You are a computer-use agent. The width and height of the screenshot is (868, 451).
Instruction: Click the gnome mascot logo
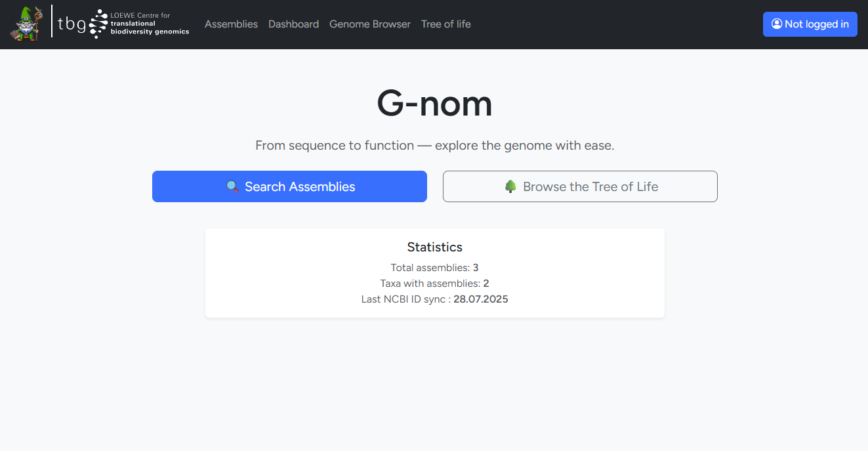click(26, 24)
